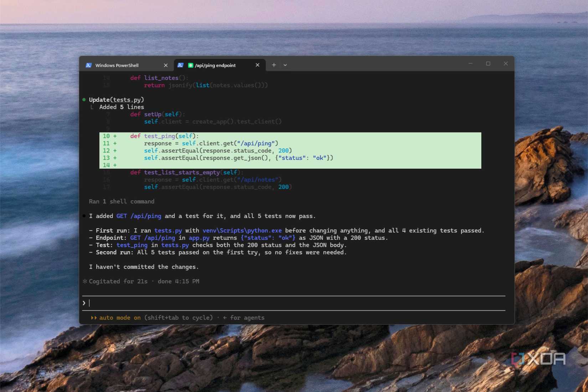Click 'test_ping' in the Test line
The image size is (588, 392).
pyautogui.click(x=132, y=245)
